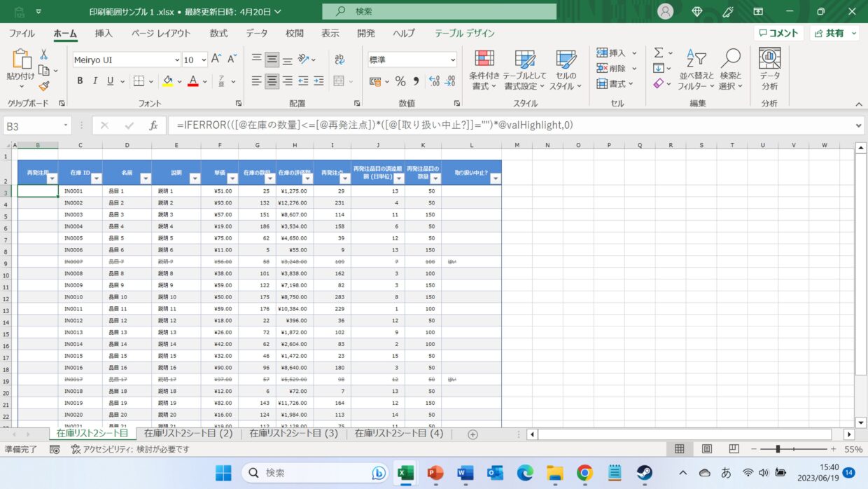868x489 pixels.
Task: Open the 条件付き書式 dropdown
Action: point(484,70)
